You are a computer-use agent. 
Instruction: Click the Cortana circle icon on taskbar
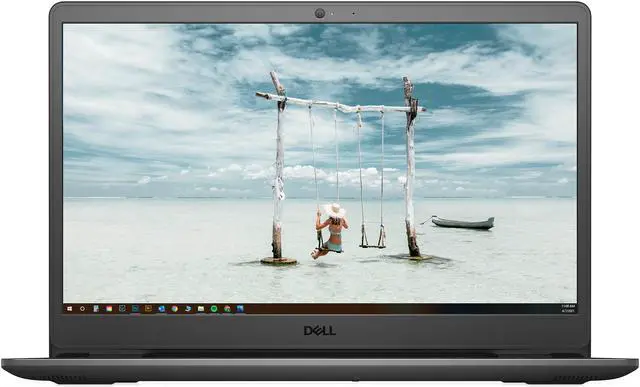click(x=82, y=309)
